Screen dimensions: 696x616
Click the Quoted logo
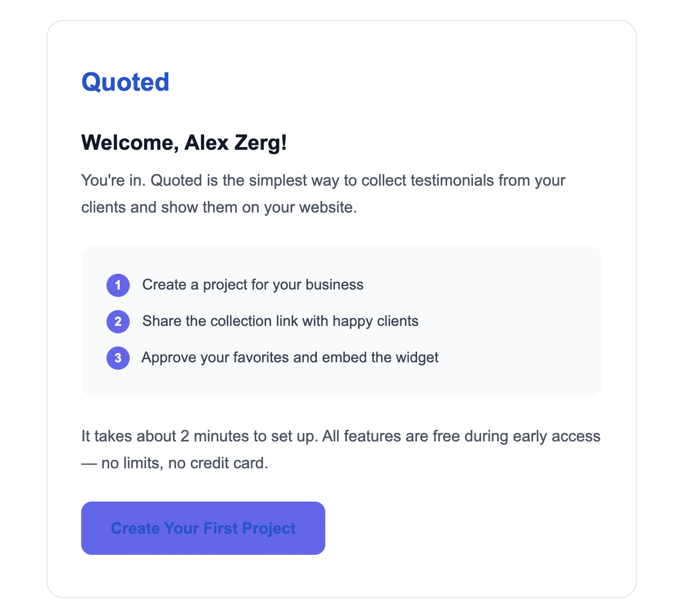(125, 82)
